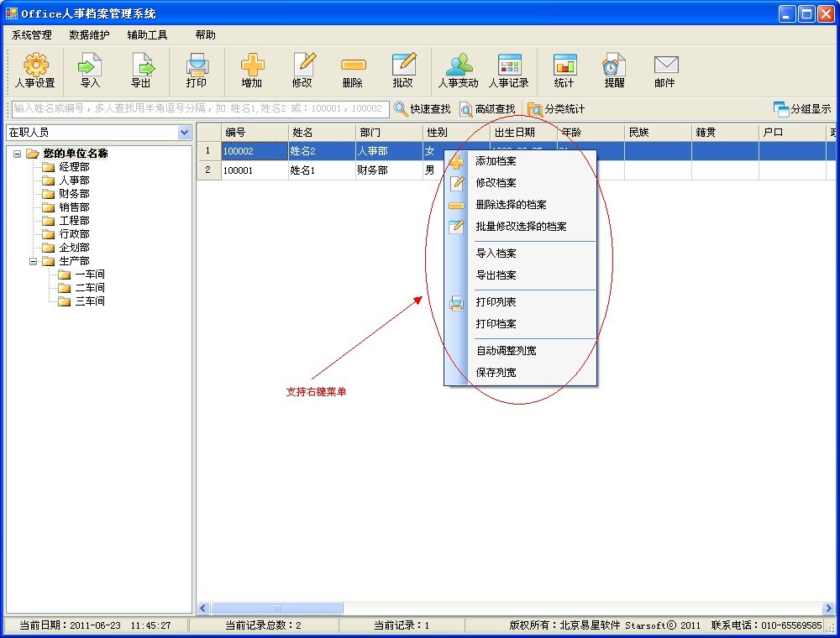Click the 邮件 mail envelope icon

coord(665,65)
